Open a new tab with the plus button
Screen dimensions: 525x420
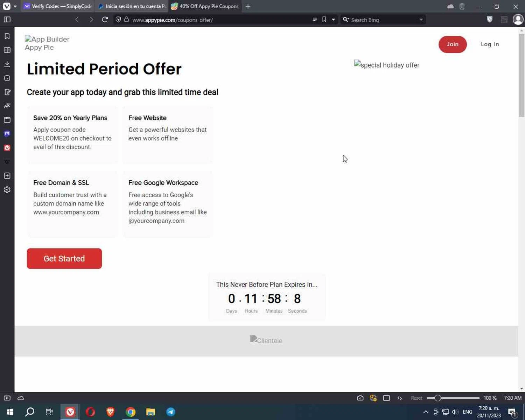(x=248, y=6)
